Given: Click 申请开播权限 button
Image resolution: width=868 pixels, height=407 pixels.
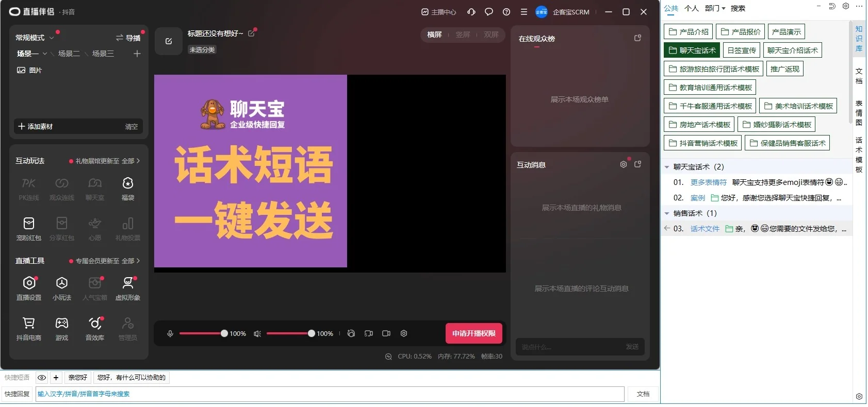Looking at the screenshot, I should coord(474,333).
